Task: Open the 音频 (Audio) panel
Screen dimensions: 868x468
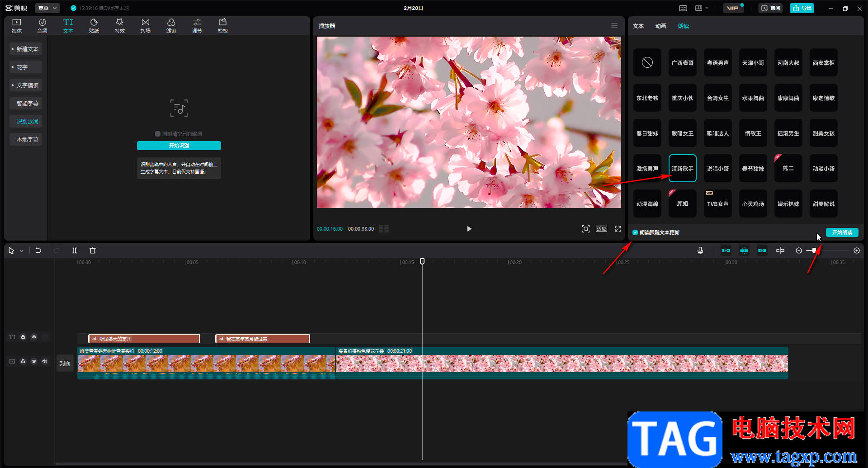Action: (42, 26)
